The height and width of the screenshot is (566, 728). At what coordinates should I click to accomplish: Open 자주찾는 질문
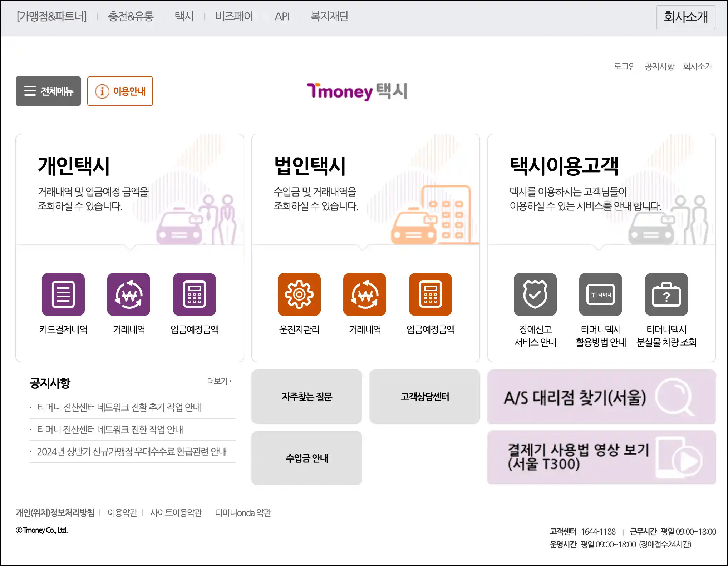point(307,397)
